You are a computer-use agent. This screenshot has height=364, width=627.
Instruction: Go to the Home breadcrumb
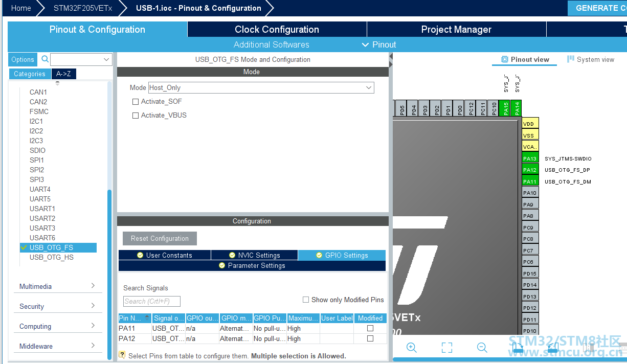[21, 8]
